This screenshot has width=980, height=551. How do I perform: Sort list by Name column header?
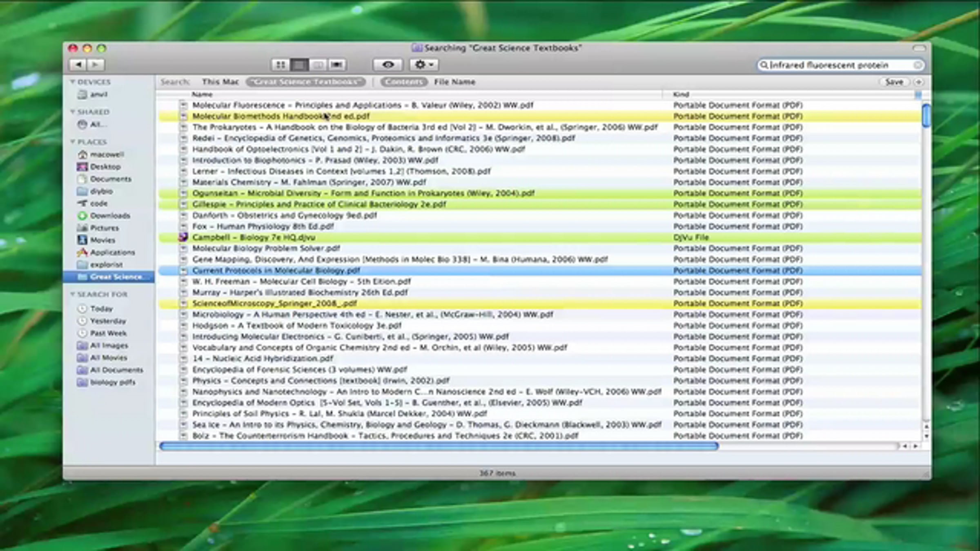click(x=202, y=94)
